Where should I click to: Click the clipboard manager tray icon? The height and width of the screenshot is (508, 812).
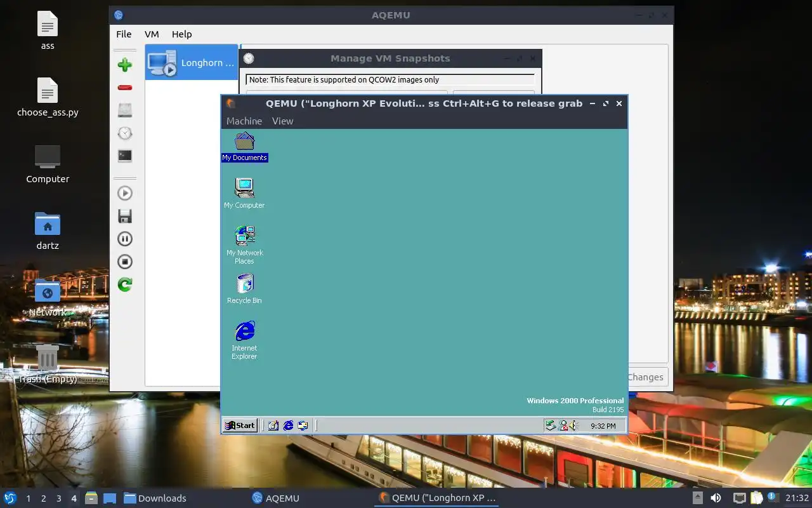(756, 498)
